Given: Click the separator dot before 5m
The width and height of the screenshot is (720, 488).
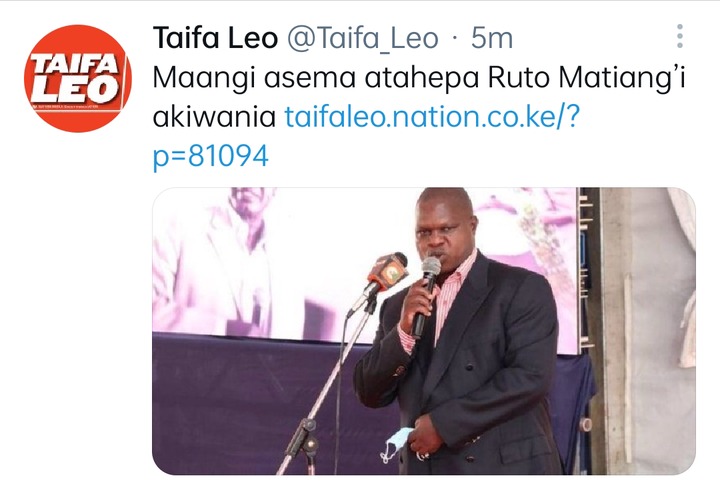Looking at the screenshot, I should point(455,39).
